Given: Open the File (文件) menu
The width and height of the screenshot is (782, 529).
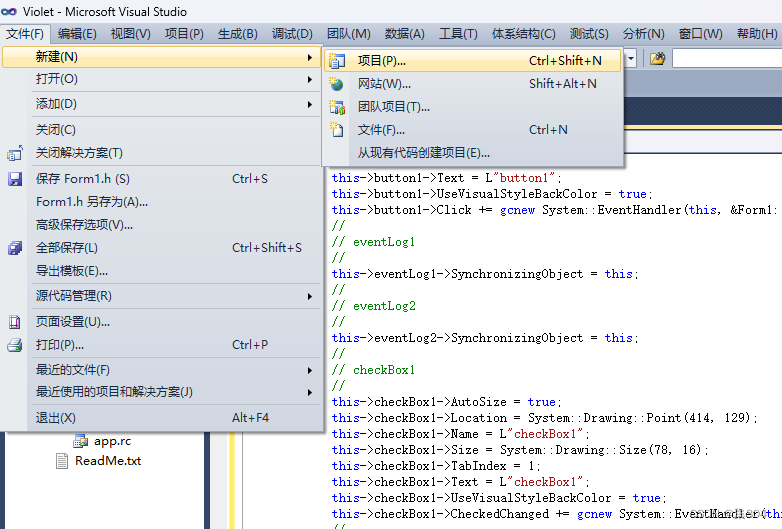Looking at the screenshot, I should [x=25, y=34].
